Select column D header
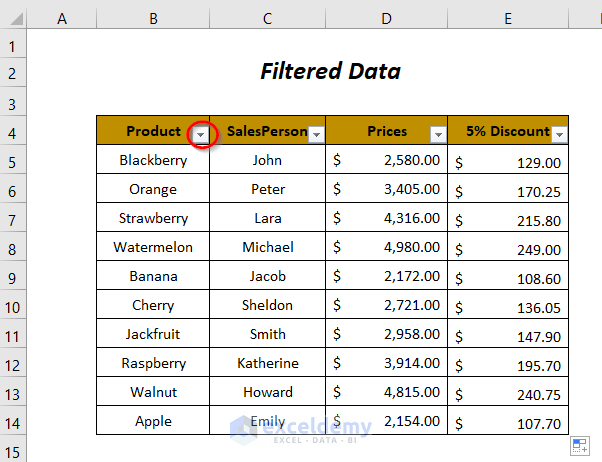 387,17
